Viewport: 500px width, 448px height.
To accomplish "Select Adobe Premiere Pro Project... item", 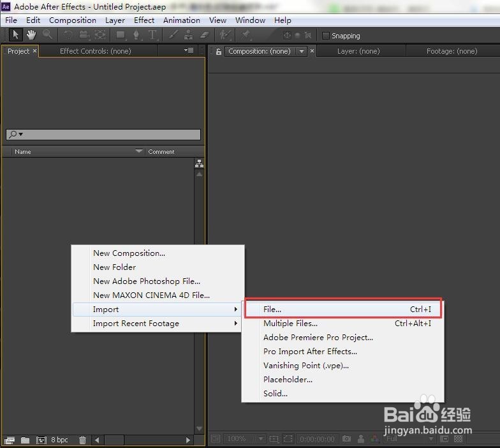I will click(343, 337).
